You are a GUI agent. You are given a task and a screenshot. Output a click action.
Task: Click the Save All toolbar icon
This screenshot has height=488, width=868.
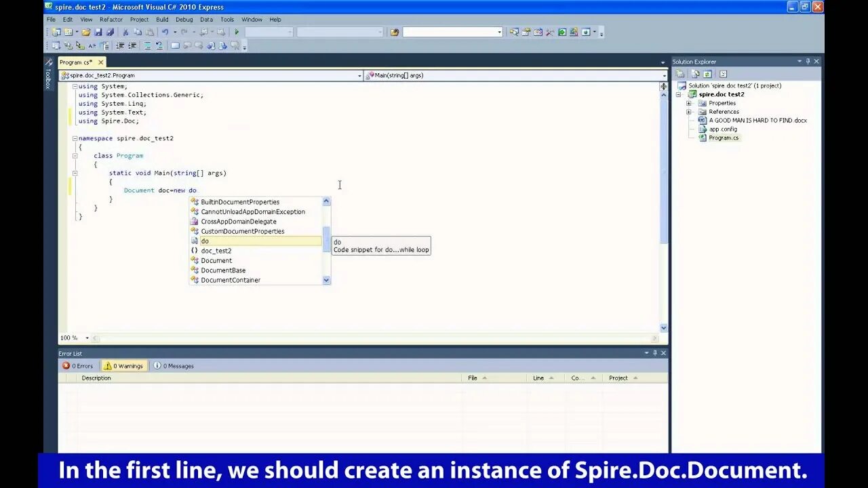110,32
